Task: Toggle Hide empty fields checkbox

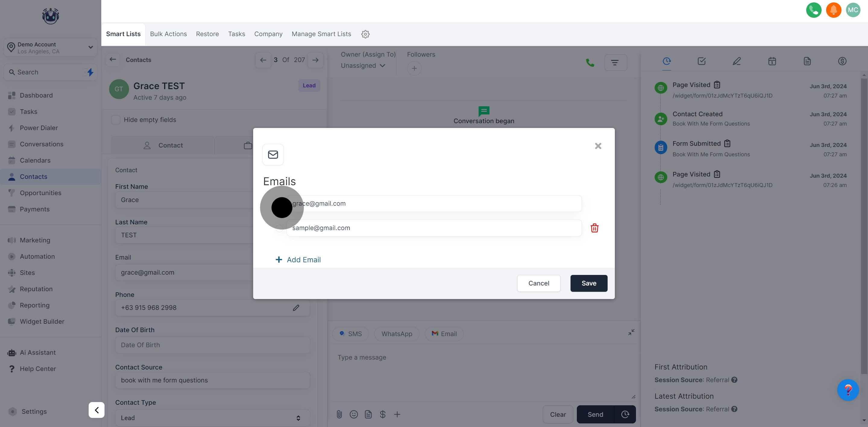Action: click(115, 120)
